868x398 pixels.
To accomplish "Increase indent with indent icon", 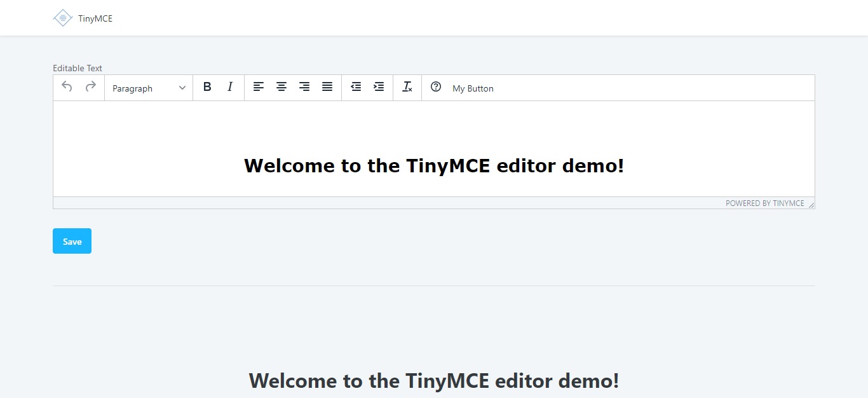I will point(379,87).
